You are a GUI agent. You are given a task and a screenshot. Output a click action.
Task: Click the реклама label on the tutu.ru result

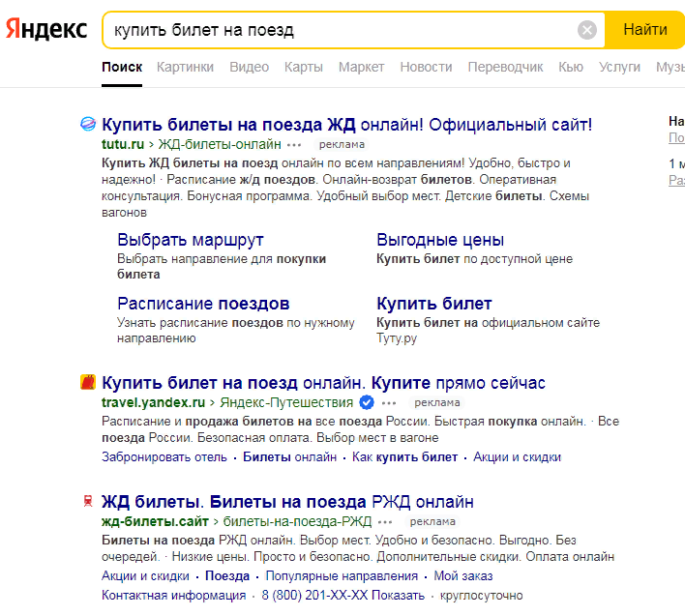coord(342,144)
